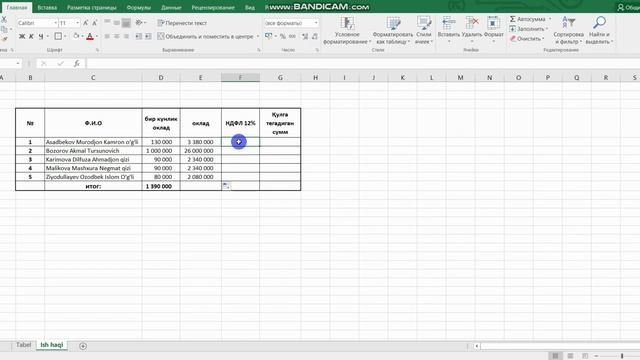
Task: Click the insert function fx icon
Action: [76, 64]
